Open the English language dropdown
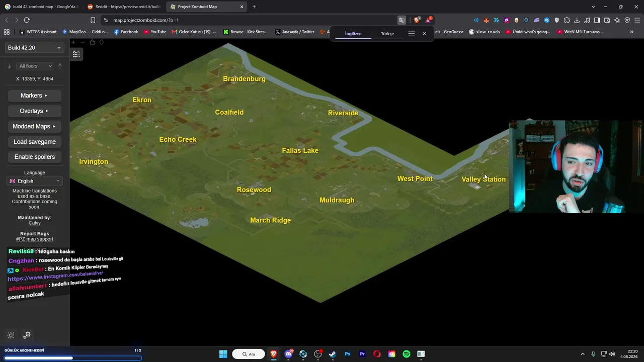Viewport: 644px width, 362px height. click(x=34, y=181)
